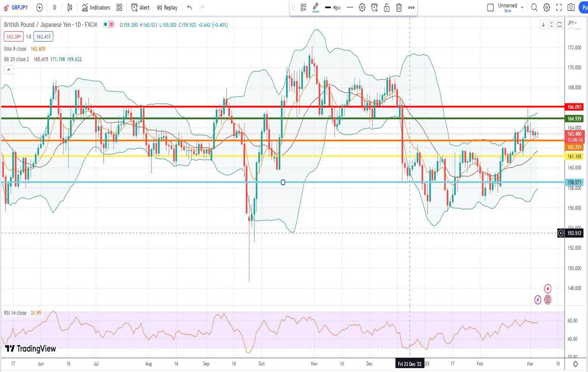Enter fullscreen mode

[x=559, y=8]
